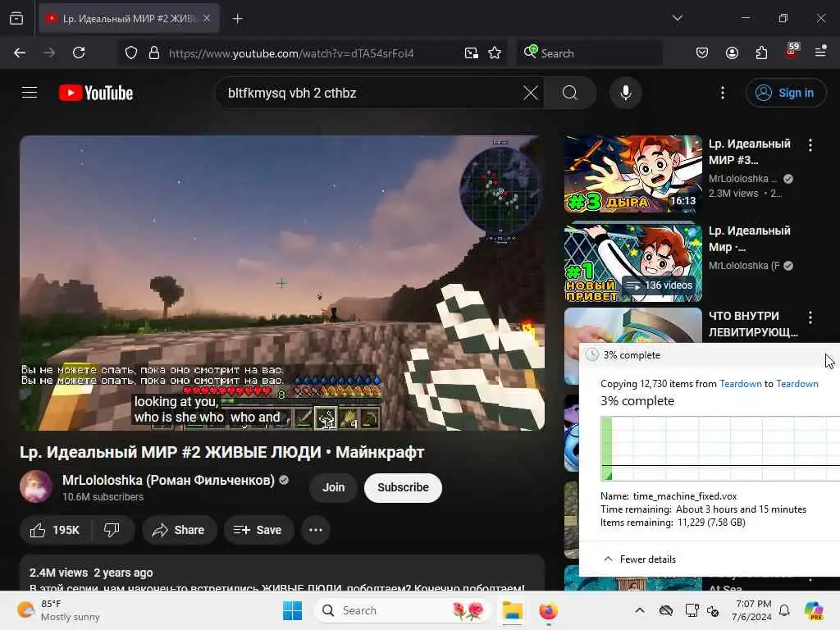Open a new browser tab
This screenshot has height=630, width=840.
point(237,19)
